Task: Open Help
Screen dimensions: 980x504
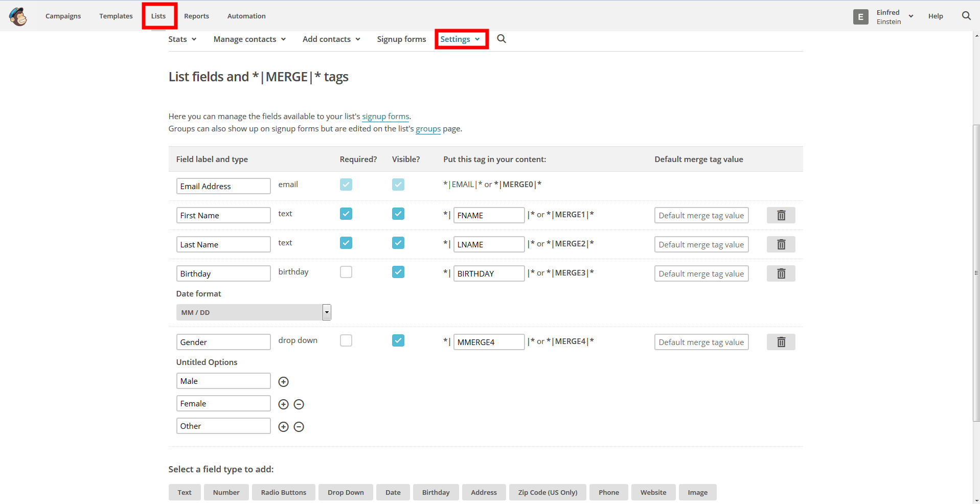Action: [936, 16]
